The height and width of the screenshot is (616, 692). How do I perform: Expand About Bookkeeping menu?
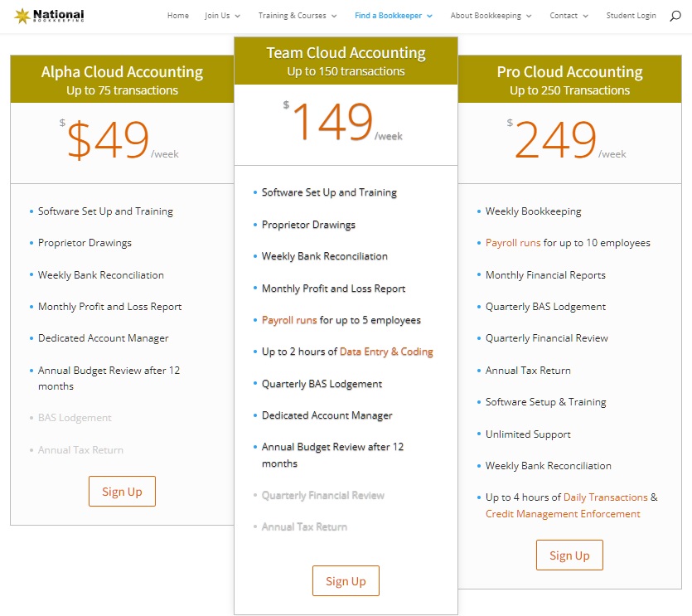(491, 16)
